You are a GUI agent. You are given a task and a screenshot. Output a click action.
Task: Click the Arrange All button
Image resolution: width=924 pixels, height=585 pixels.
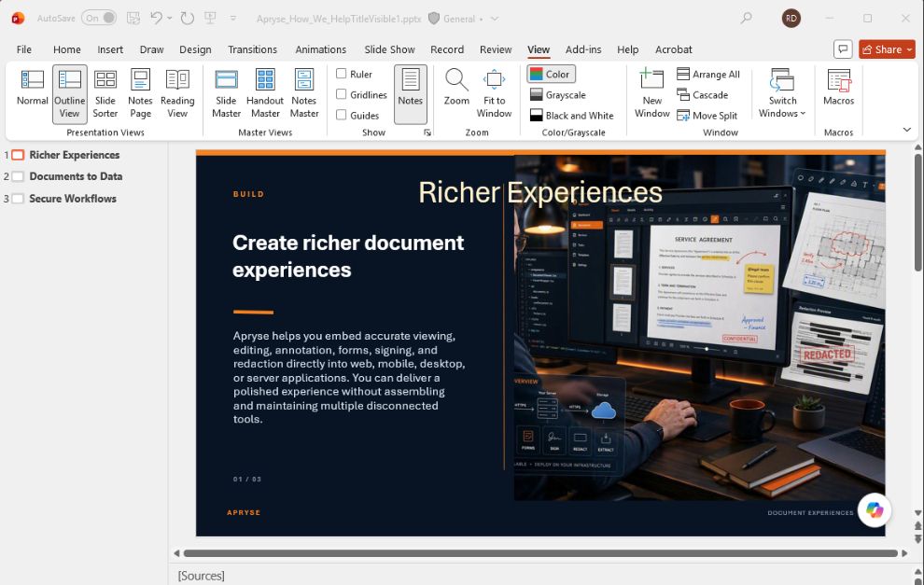[x=707, y=75]
